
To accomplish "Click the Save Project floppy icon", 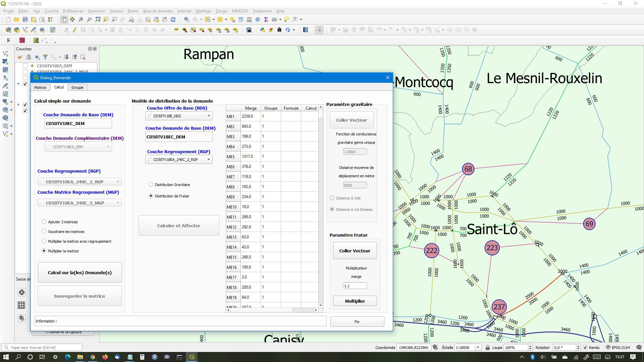I will tap(25, 19).
